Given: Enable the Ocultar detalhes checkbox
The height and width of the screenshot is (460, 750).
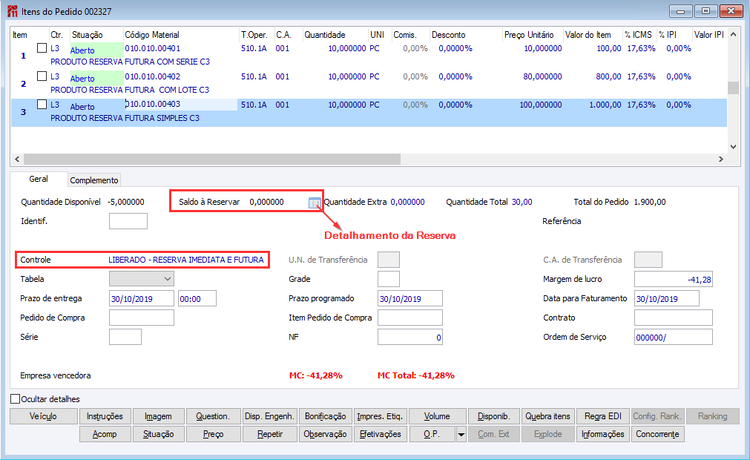Looking at the screenshot, I should coord(15,399).
